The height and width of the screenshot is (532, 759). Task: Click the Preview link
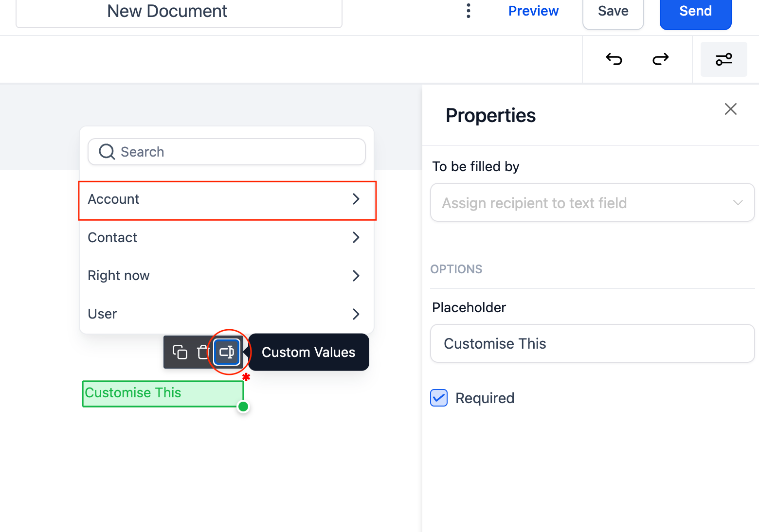[533, 11]
